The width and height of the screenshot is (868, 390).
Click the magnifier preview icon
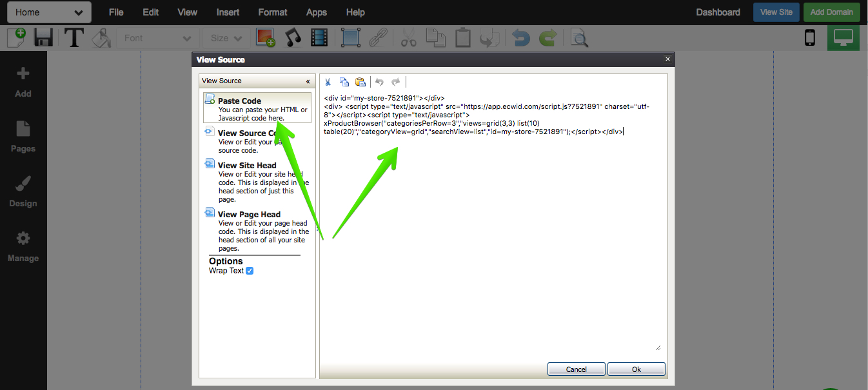tap(579, 38)
